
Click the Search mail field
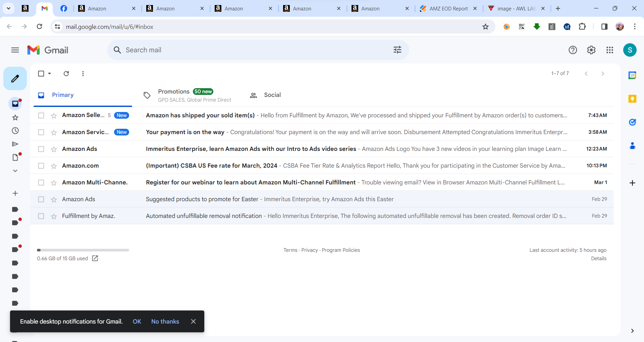click(x=258, y=50)
